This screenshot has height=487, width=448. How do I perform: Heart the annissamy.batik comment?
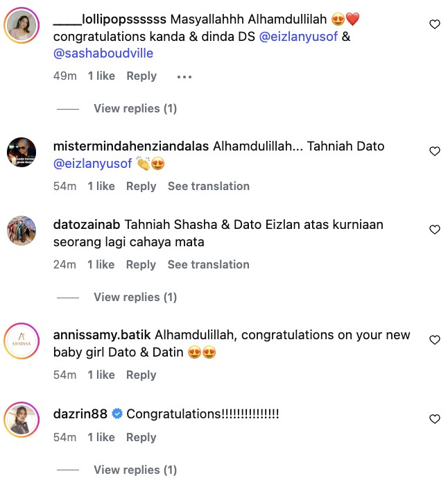point(435,340)
